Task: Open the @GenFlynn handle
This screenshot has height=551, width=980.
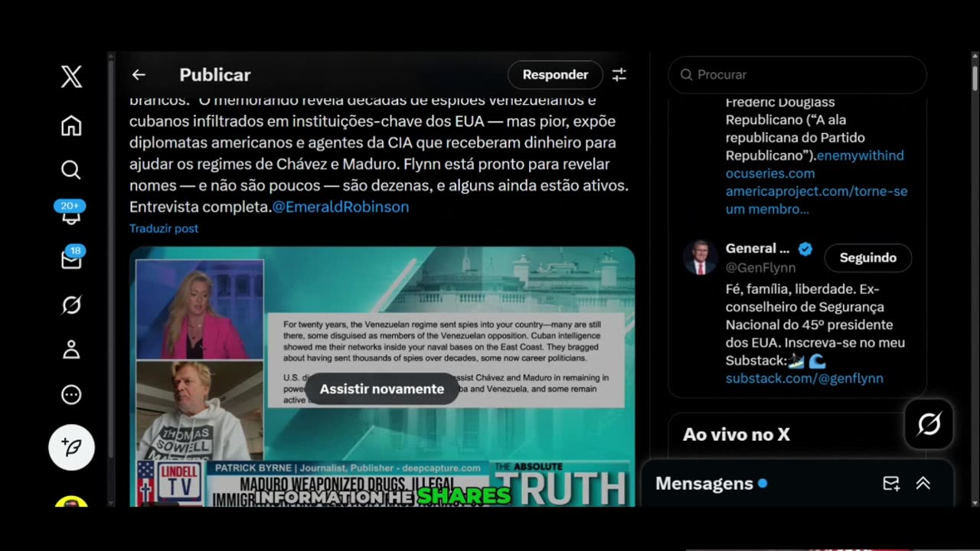Action: point(760,268)
